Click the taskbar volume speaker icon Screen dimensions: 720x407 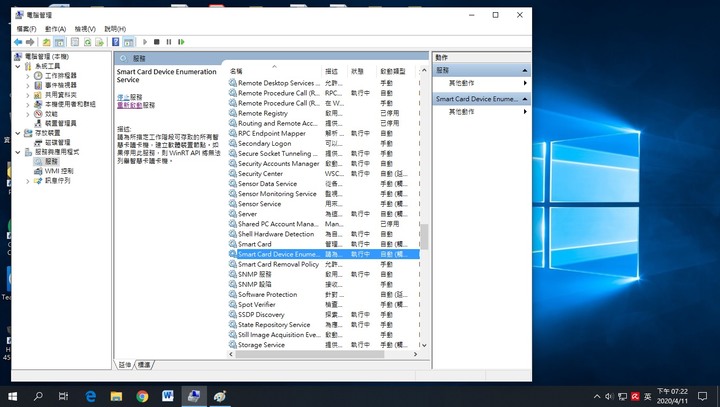(609, 396)
